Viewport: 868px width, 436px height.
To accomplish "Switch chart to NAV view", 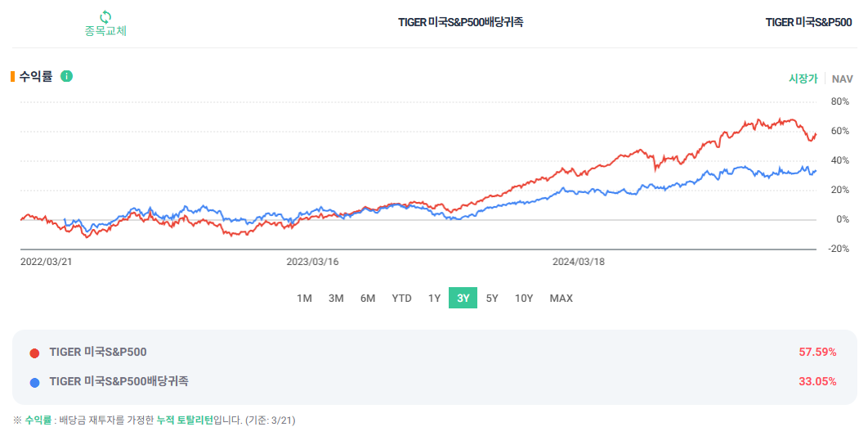I will point(842,79).
